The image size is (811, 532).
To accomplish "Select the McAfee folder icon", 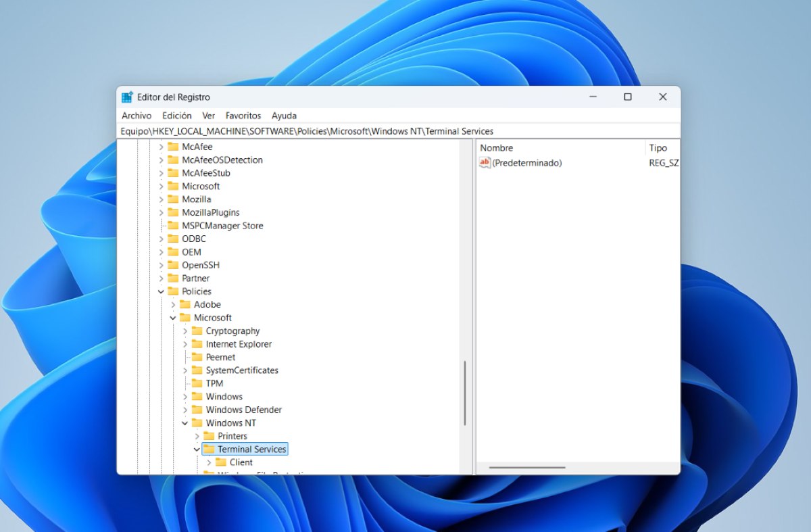I will tap(173, 147).
